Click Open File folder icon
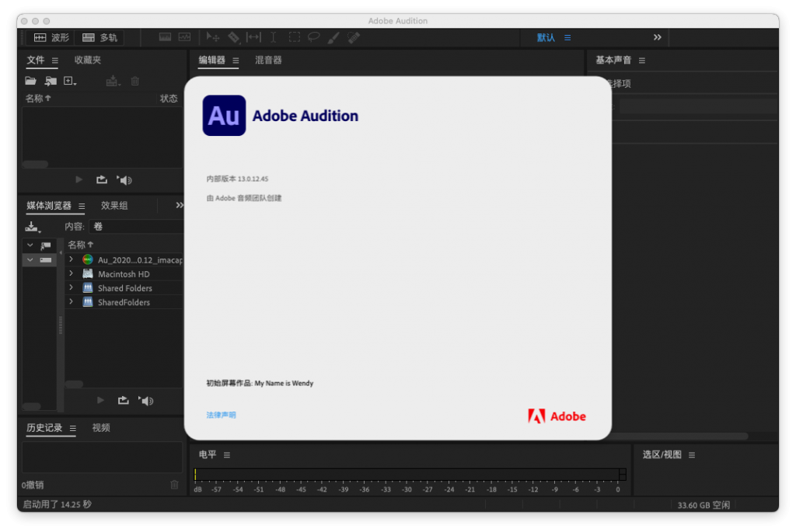 [30, 81]
